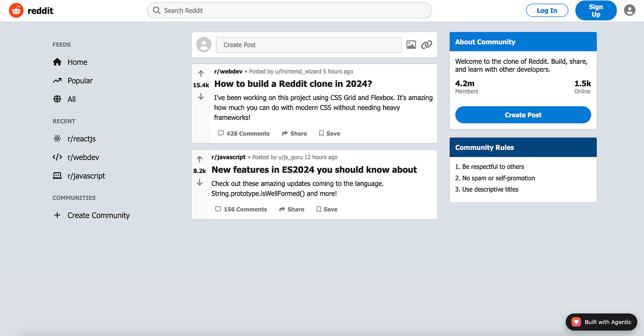Downvote the Reddit clone post
644x336 pixels.
pyautogui.click(x=201, y=97)
